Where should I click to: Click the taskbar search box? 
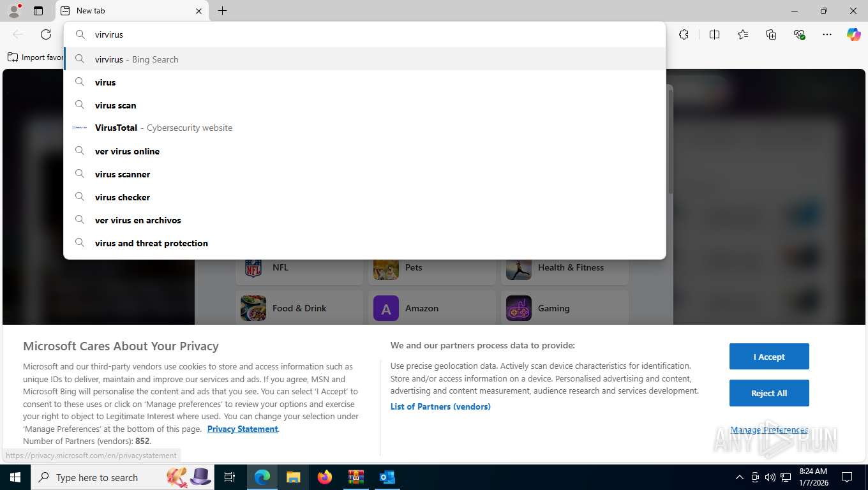pyautogui.click(x=123, y=477)
